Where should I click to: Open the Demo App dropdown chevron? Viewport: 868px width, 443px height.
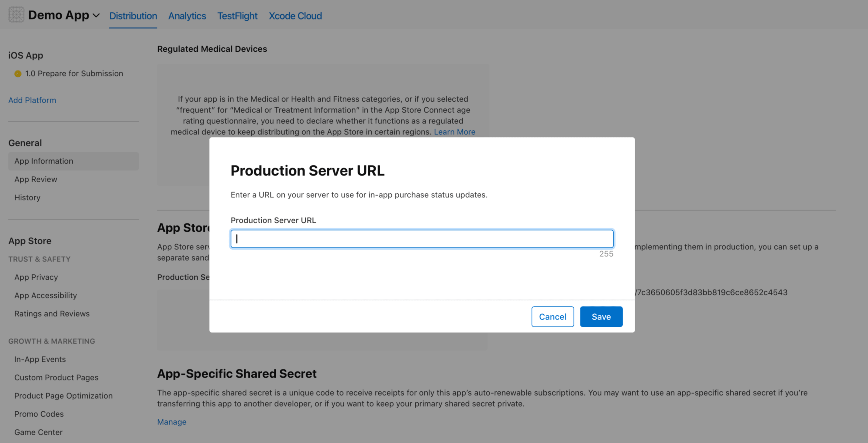(96, 16)
